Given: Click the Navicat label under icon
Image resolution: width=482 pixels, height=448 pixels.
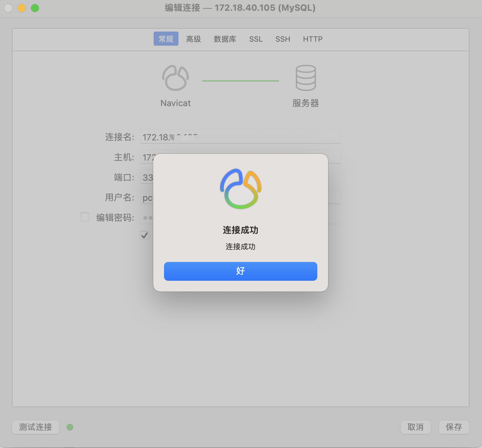Looking at the screenshot, I should click(x=175, y=103).
